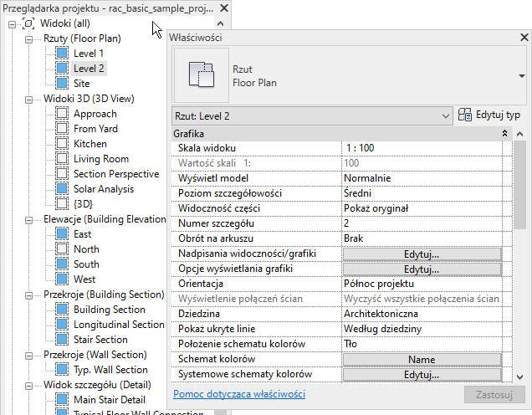
Task: Select the Longitudinal Section tree item
Action: tap(119, 325)
